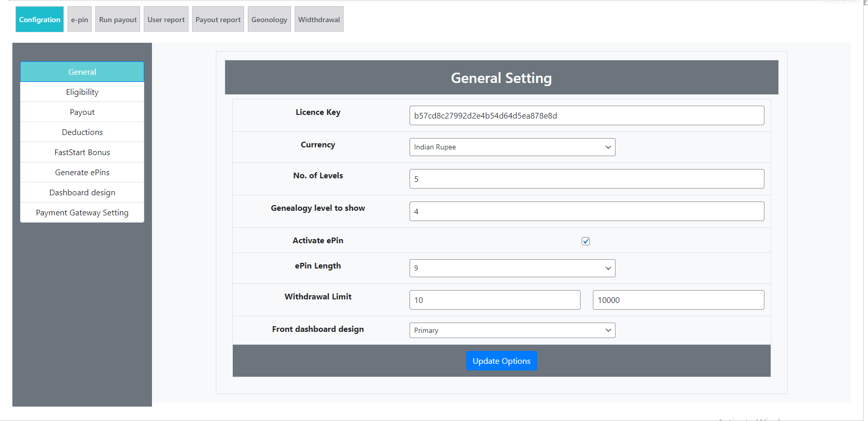Focus the No. of Levels field
The width and height of the screenshot is (868, 421).
coord(586,179)
